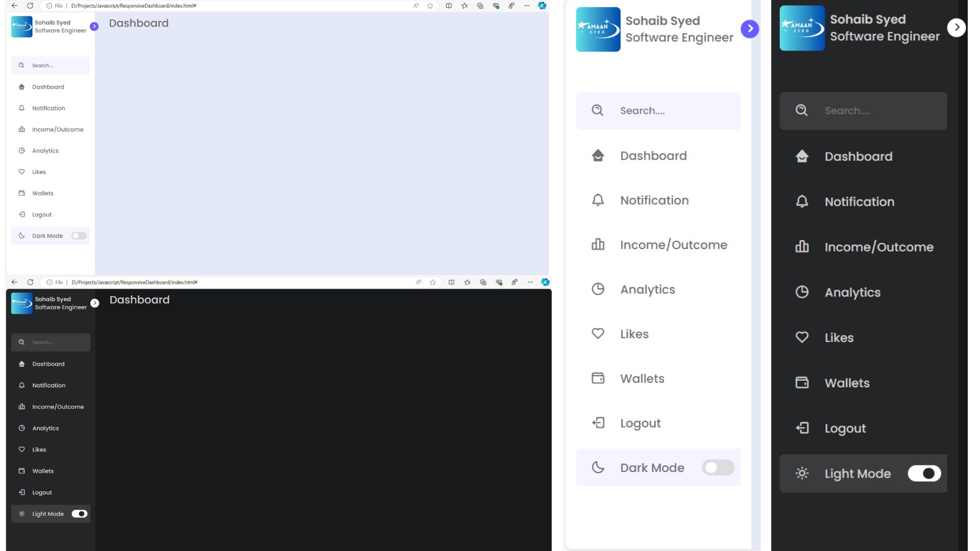The height and width of the screenshot is (551, 980).
Task: Open Copilot from the browser toolbar
Action: click(x=542, y=6)
